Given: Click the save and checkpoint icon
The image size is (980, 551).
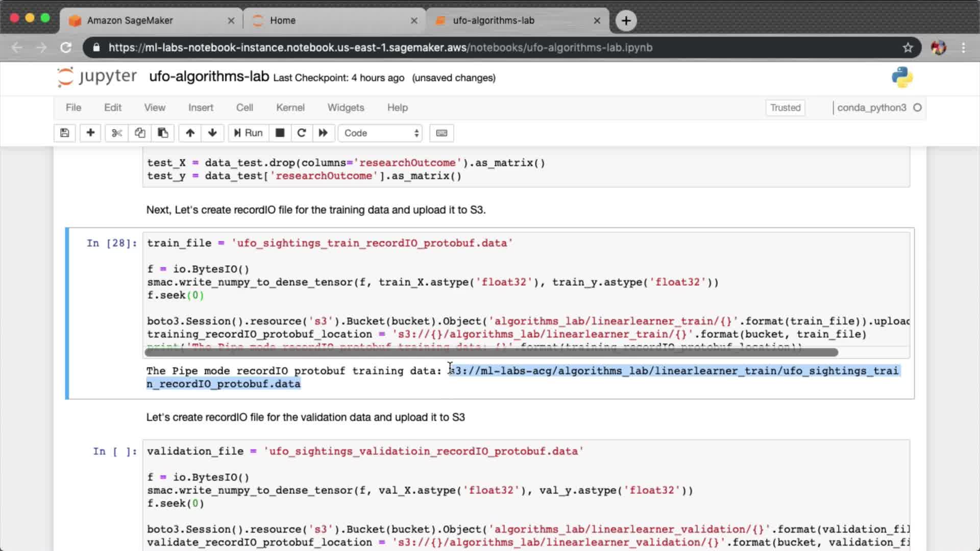Looking at the screenshot, I should coord(64,133).
